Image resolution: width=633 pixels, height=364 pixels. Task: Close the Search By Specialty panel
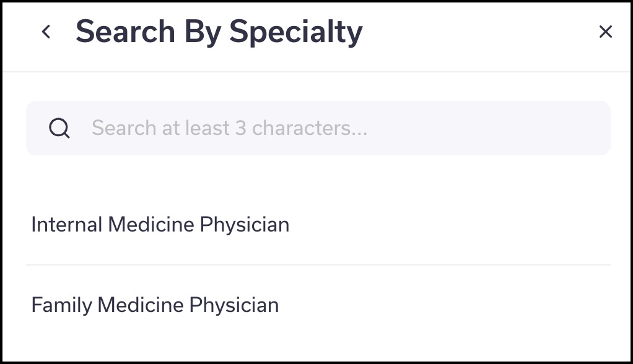[x=605, y=32]
